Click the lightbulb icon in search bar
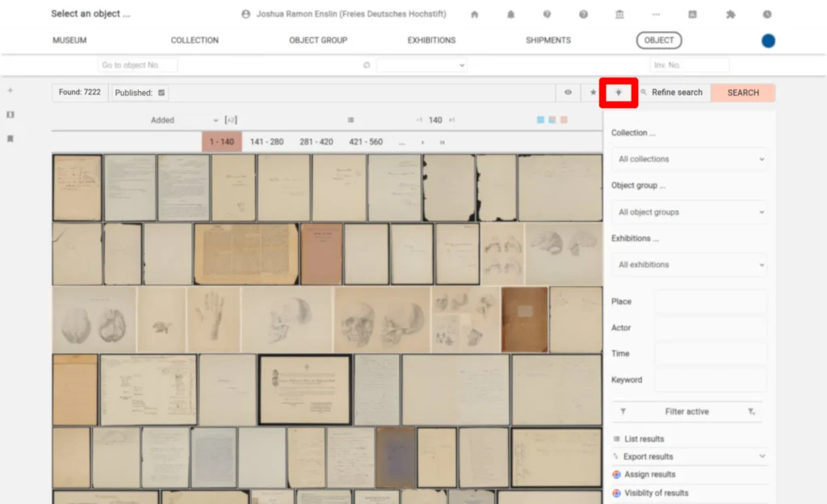Viewport: 827px width, 504px height. (619, 93)
